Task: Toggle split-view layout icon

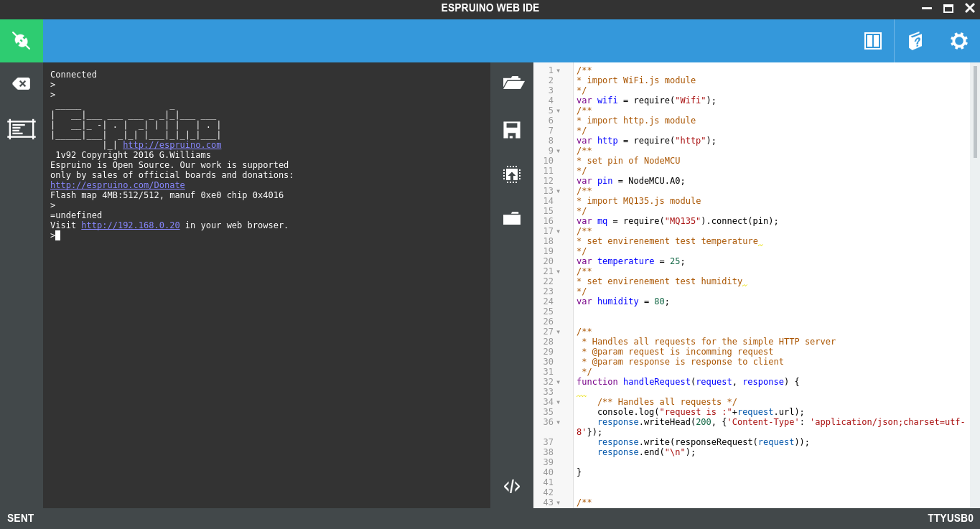Action: click(x=873, y=41)
